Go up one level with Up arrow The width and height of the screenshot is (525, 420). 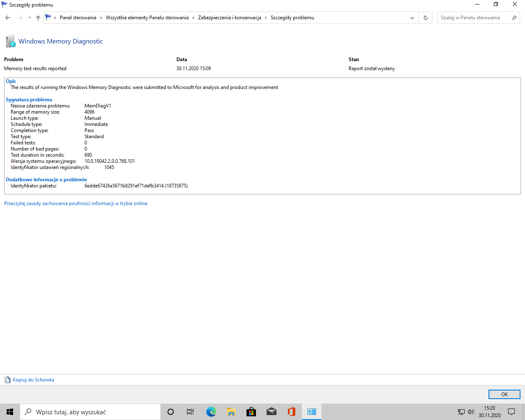coord(38,18)
